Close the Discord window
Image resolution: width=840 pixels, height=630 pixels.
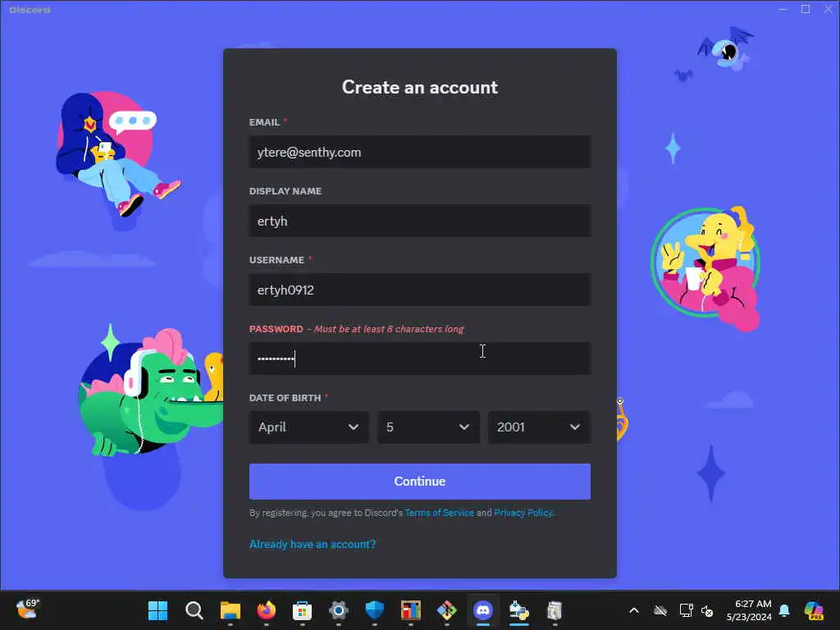coord(828,9)
